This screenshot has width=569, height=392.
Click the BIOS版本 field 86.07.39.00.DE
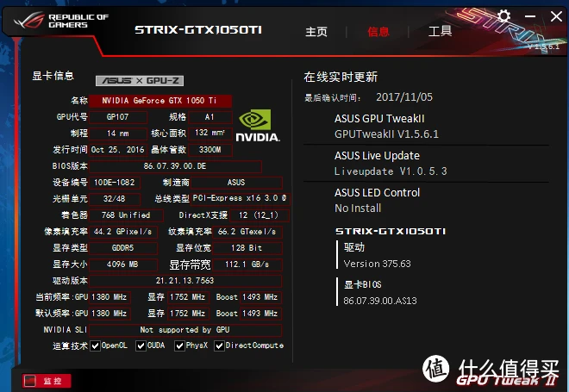click(x=175, y=166)
